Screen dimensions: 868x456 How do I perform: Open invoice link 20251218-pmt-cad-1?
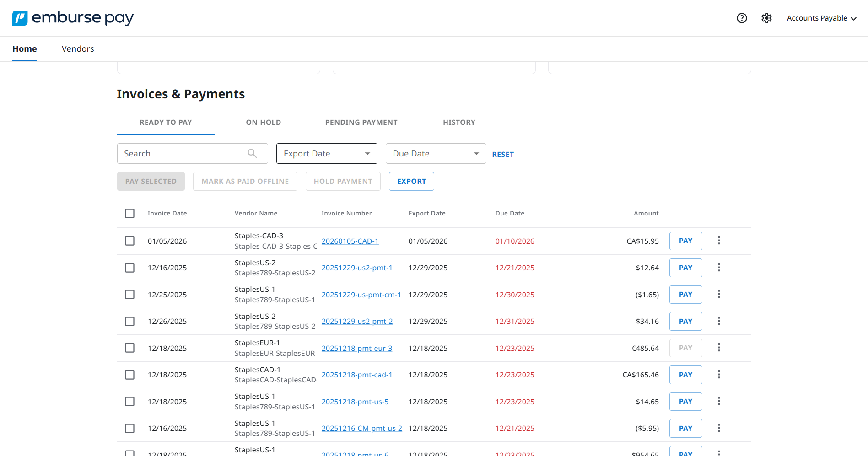click(357, 374)
